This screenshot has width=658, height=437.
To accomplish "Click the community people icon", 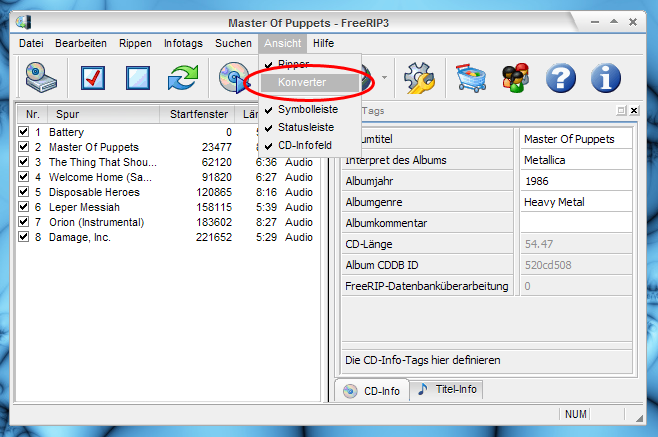I will tap(516, 78).
